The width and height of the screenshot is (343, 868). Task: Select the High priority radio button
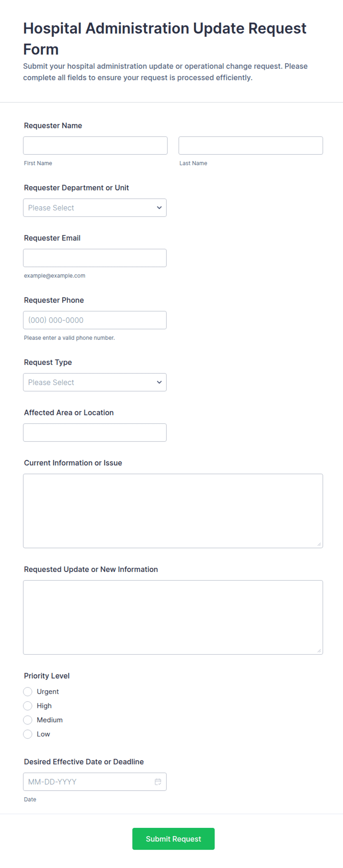[28, 705]
